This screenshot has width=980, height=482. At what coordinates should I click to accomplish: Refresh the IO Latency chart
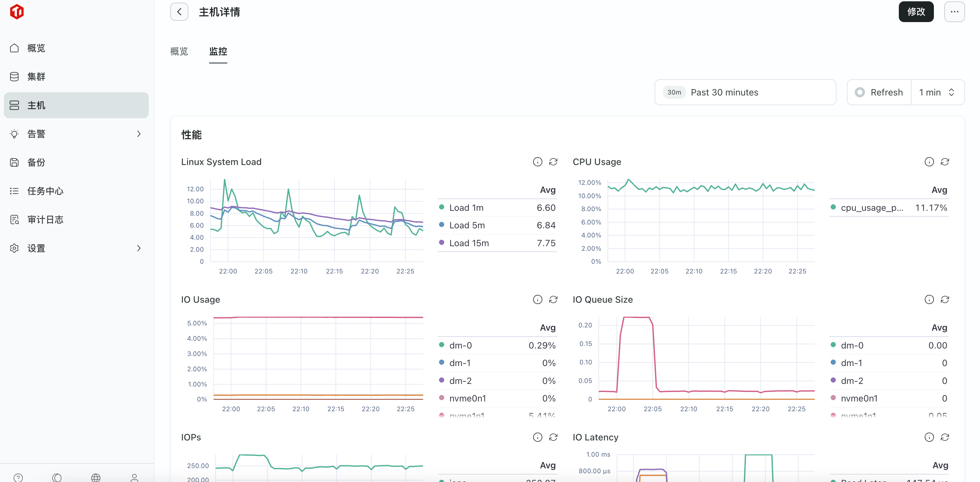(x=945, y=437)
